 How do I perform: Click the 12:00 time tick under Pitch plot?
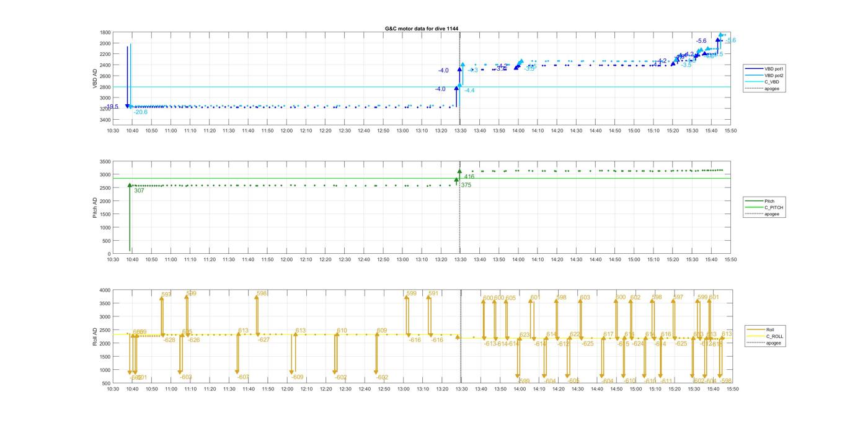click(x=286, y=260)
